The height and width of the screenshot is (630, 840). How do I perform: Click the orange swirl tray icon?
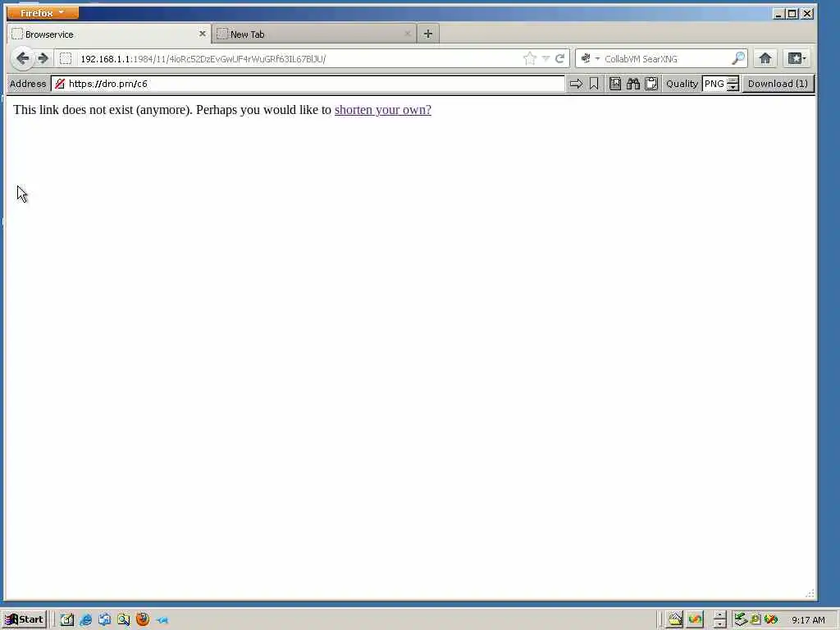[x=695, y=620]
